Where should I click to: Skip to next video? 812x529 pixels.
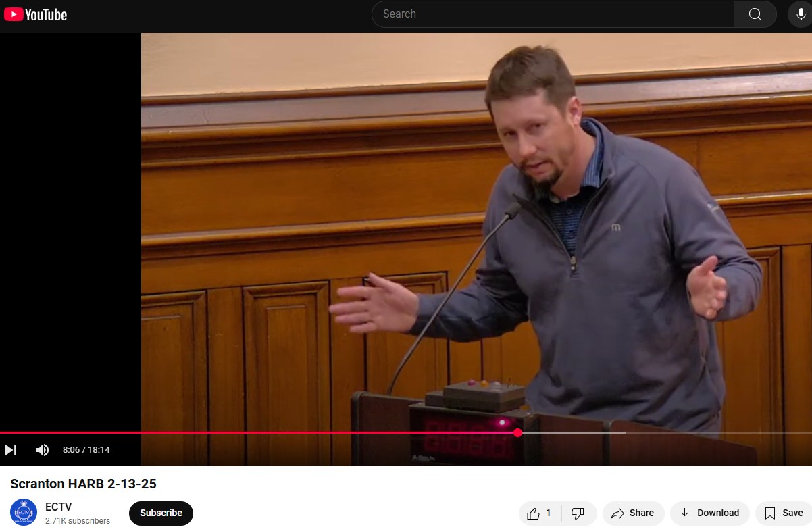click(11, 450)
